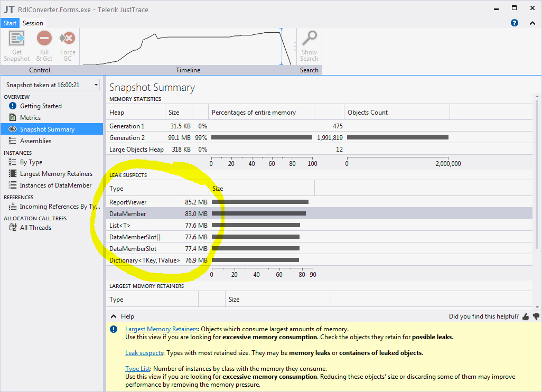Select the Generation 1 heap row
Screen dimensions: 542x392
320,126
